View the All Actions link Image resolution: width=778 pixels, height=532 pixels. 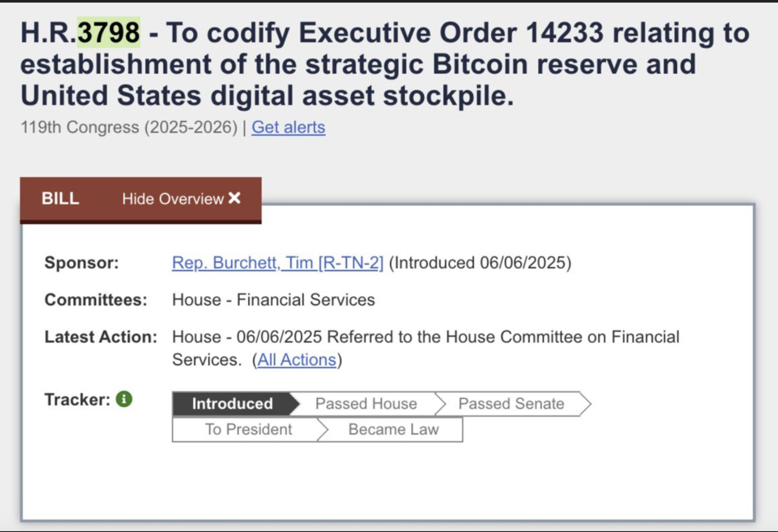[296, 359]
